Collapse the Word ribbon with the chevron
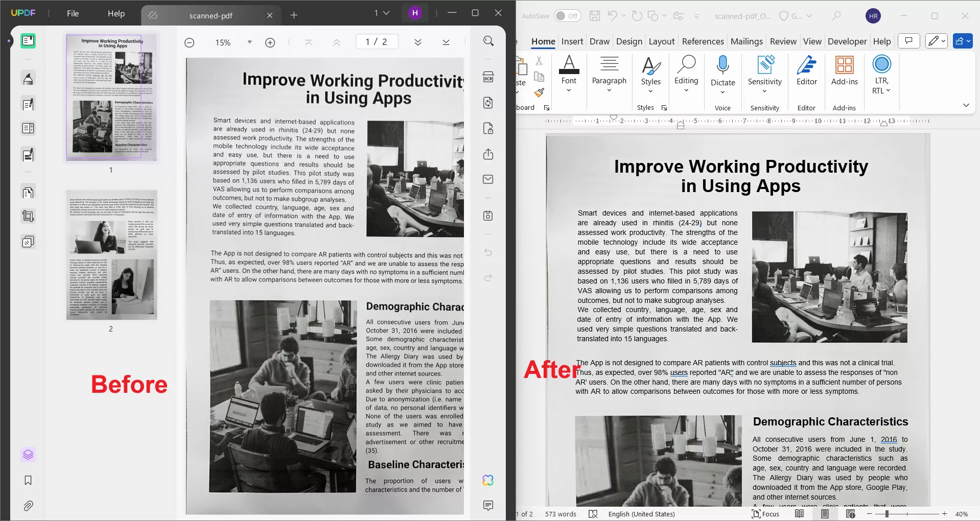980x521 pixels. pos(966,105)
